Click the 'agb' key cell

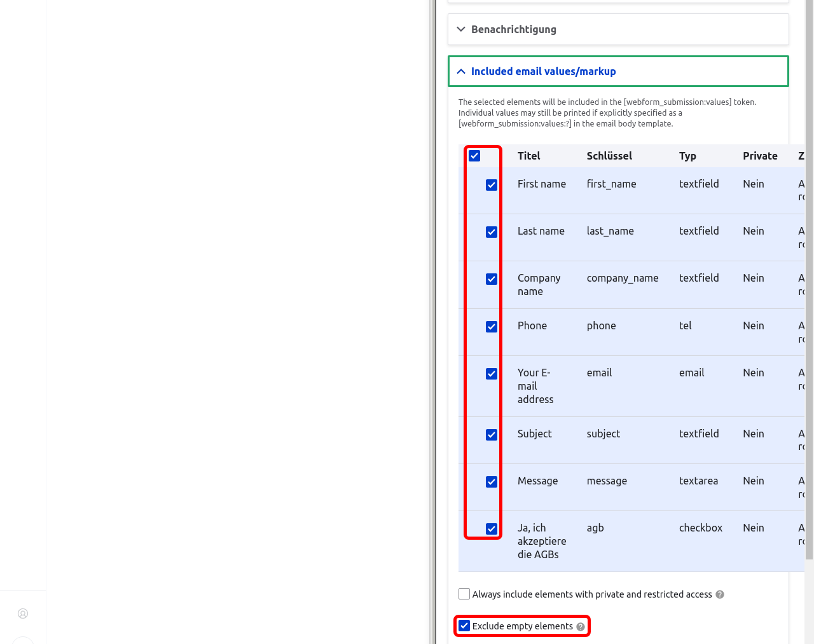pos(595,528)
